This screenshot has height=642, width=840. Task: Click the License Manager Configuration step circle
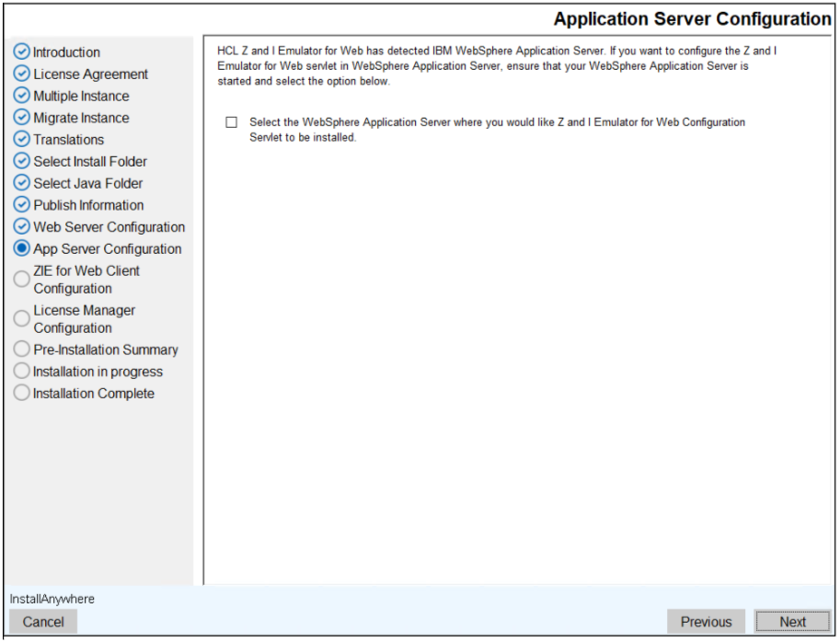click(x=21, y=318)
